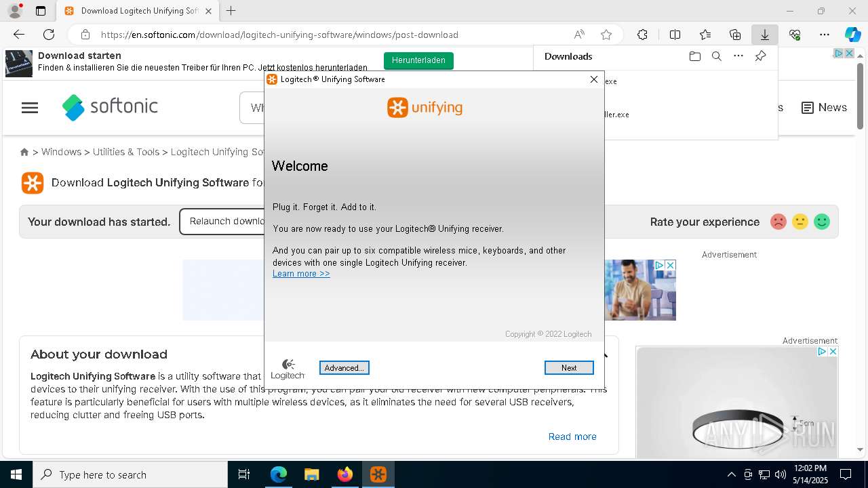Open more options in Downloads panel
The height and width of the screenshot is (488, 868).
pyautogui.click(x=738, y=56)
